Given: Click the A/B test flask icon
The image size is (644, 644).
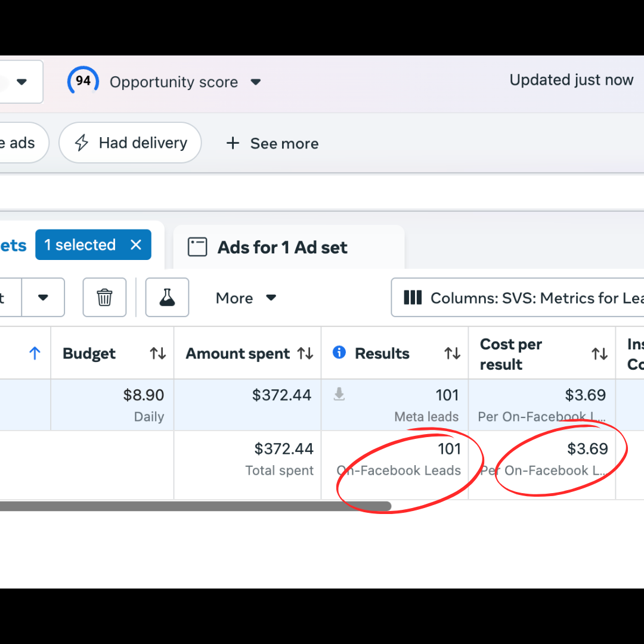Looking at the screenshot, I should coord(167,297).
